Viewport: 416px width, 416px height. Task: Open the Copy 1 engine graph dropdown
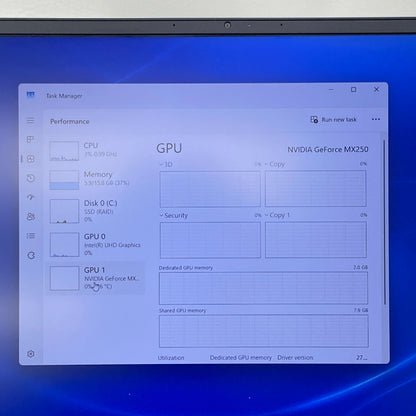(x=277, y=215)
